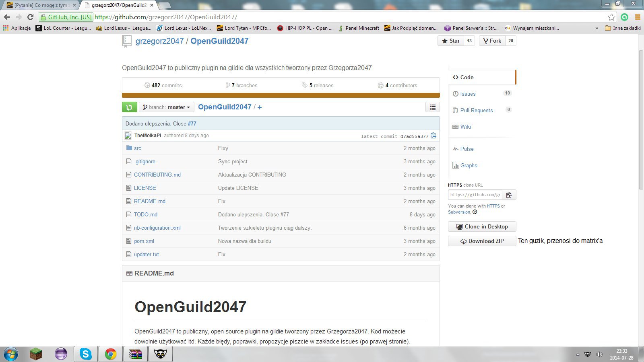Screen dimensions: 644x362
Task: Open branch master dropdown
Action: tap(167, 107)
